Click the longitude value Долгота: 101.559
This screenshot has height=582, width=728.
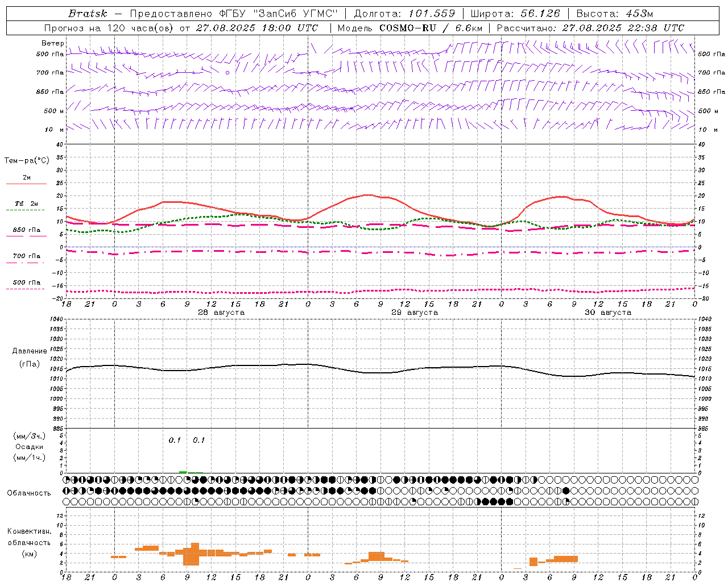coord(405,14)
